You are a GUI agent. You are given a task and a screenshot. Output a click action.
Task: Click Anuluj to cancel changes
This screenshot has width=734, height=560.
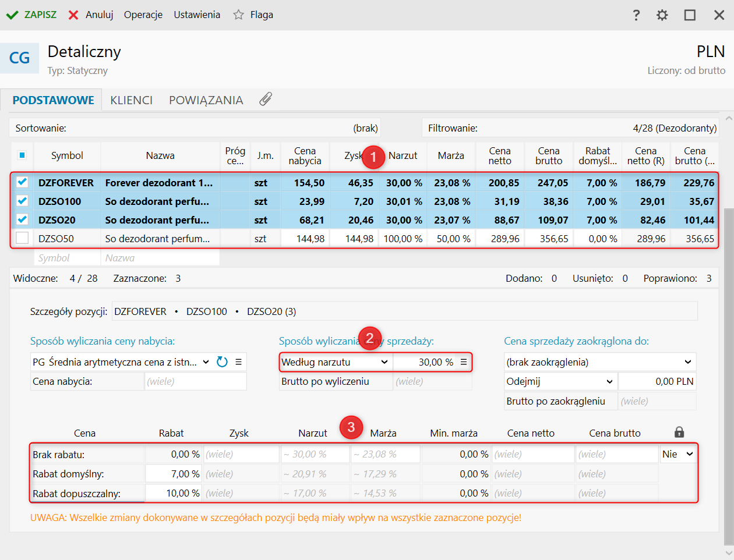pyautogui.click(x=91, y=15)
